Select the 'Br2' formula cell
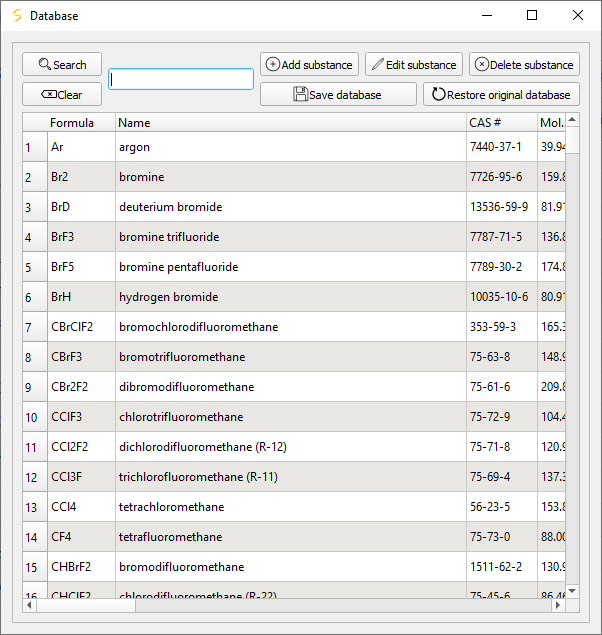This screenshot has width=602, height=635. click(x=81, y=177)
